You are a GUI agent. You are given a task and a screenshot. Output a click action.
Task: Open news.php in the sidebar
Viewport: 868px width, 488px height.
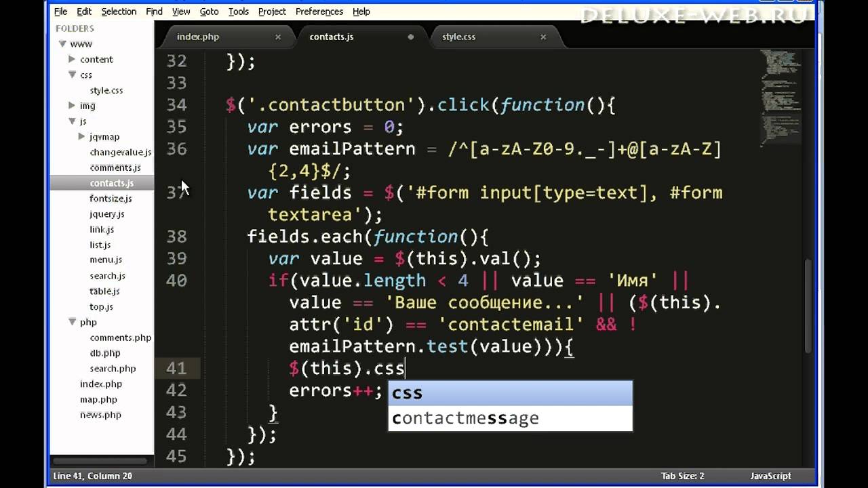tap(100, 415)
